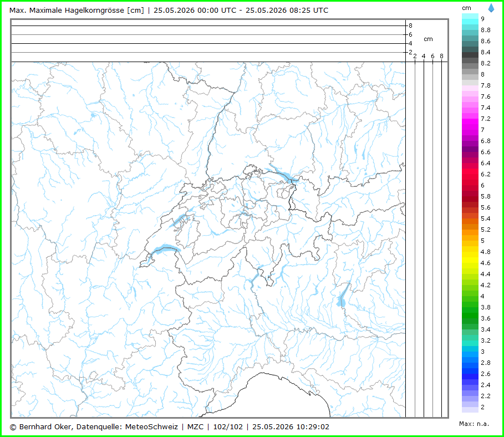Choose the pale lavender 2 cm swatch

click(x=470, y=407)
